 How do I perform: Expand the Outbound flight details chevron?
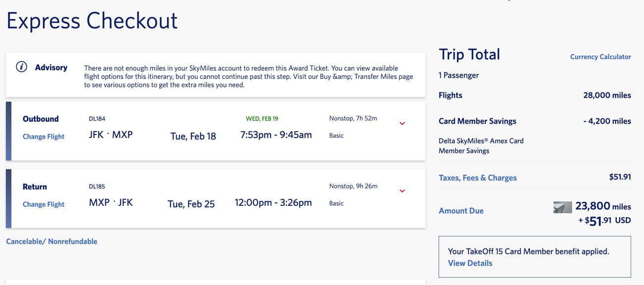click(x=402, y=123)
